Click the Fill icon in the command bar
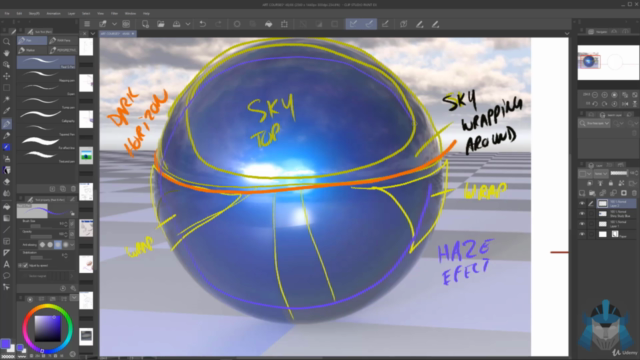640x360 pixels. (268, 24)
